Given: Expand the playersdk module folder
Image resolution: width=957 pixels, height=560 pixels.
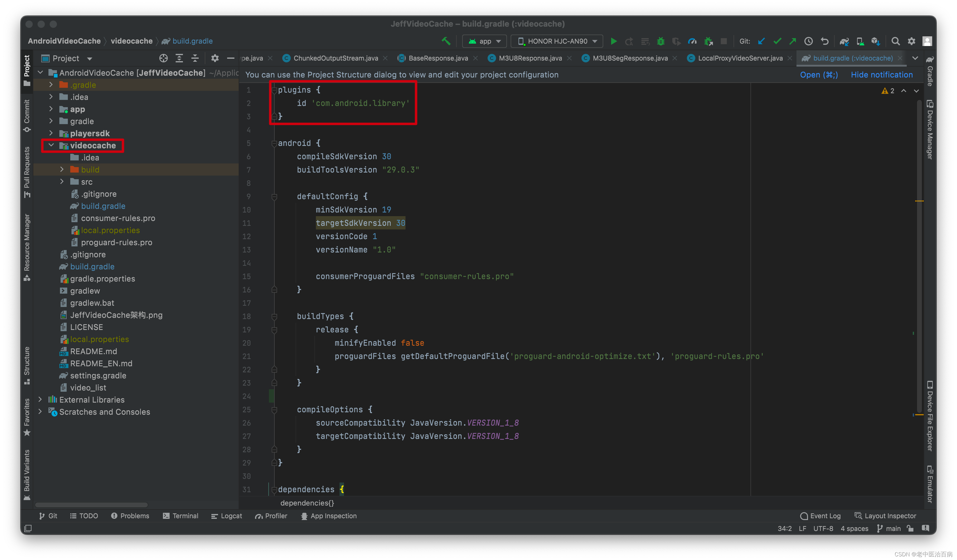Looking at the screenshot, I should (51, 133).
